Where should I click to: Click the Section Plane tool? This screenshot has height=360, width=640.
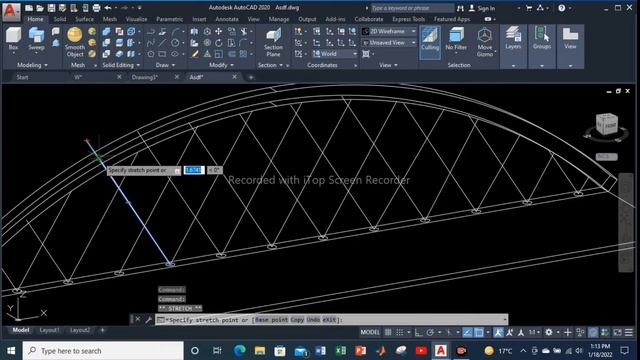[273, 42]
